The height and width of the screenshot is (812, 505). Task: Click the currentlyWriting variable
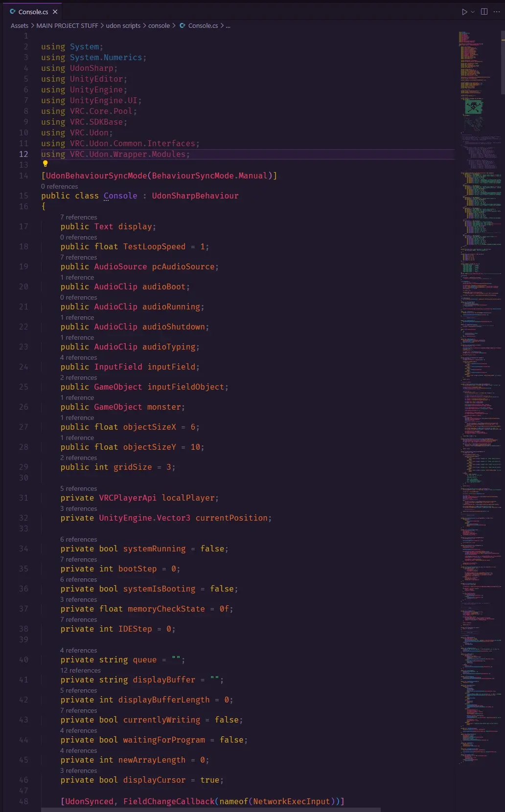pos(161,720)
